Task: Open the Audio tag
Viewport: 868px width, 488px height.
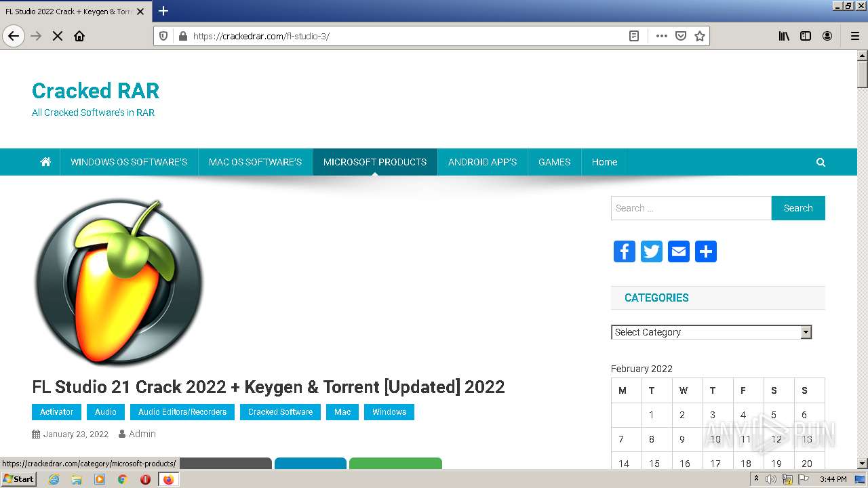Action: [106, 412]
